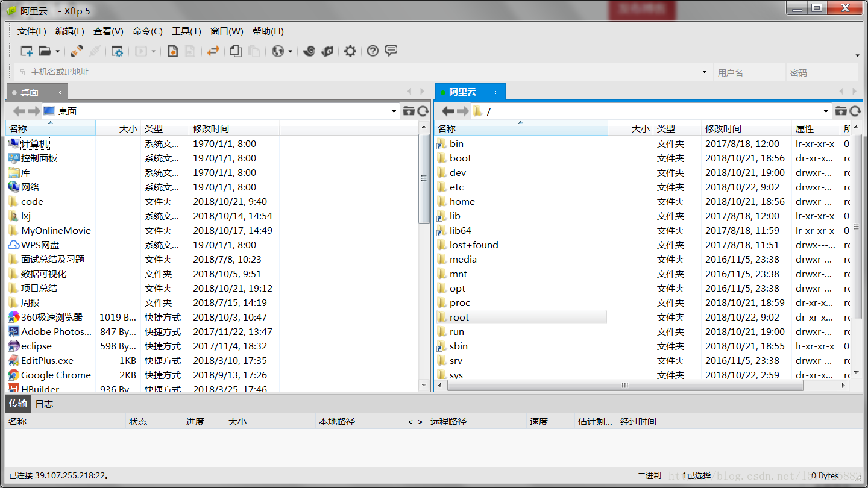
Task: Sort remote files by 修改时间 column header
Action: click(x=747, y=128)
